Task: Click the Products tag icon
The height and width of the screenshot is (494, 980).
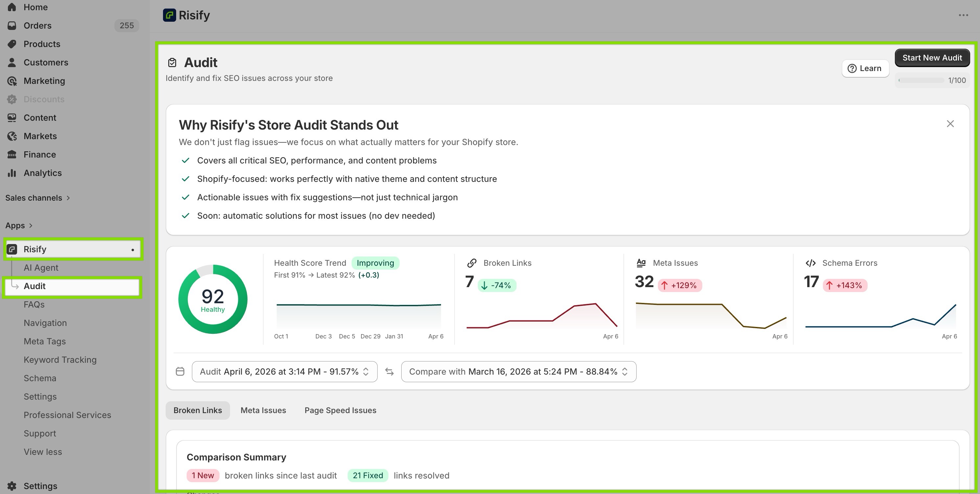Action: [x=12, y=44]
